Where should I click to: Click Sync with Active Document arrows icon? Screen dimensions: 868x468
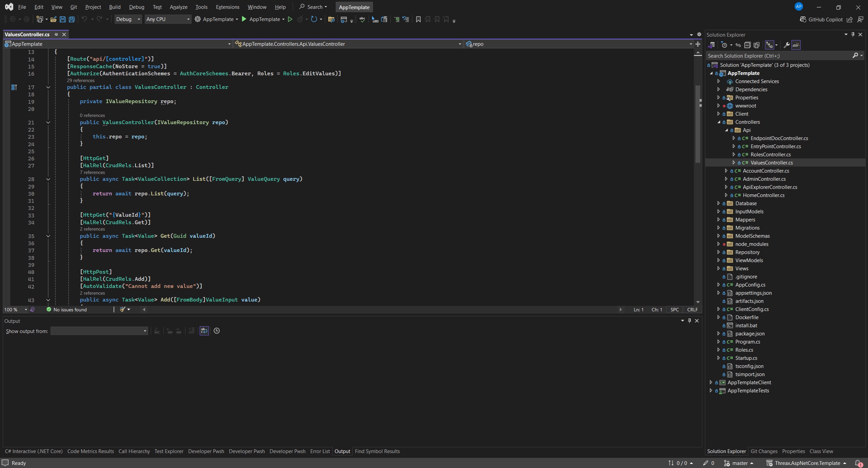pyautogui.click(x=738, y=45)
